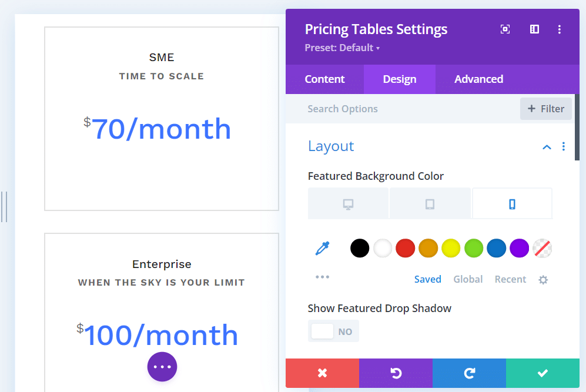Open the settings three-dot menu in header
586x392 pixels.
coord(559,29)
